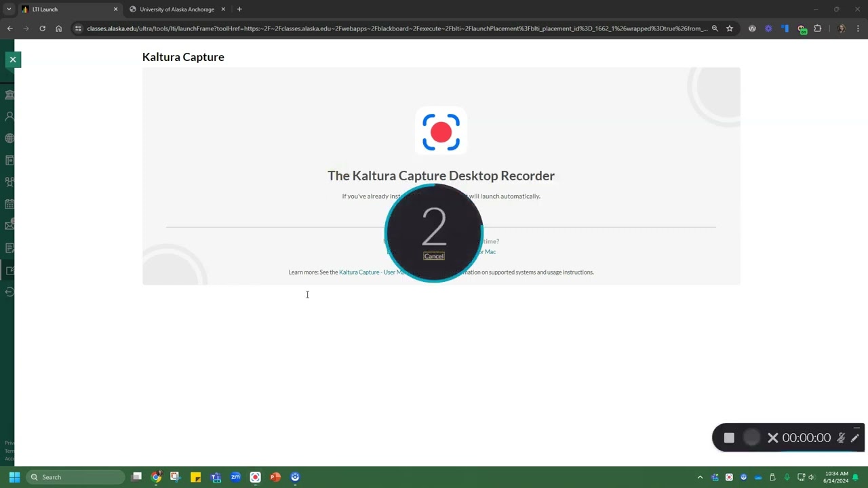Open PowerPoint from the taskbar
Image resolution: width=868 pixels, height=488 pixels.
click(275, 477)
